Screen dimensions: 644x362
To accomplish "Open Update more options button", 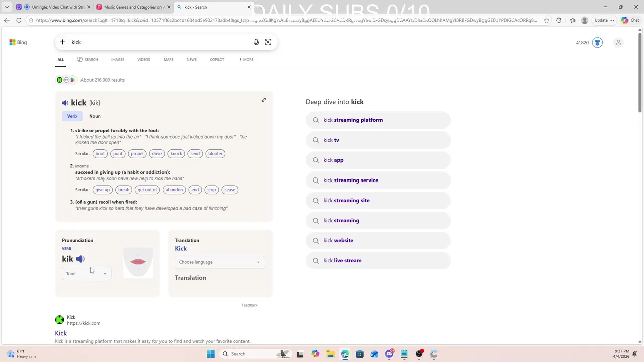I will (604, 20).
